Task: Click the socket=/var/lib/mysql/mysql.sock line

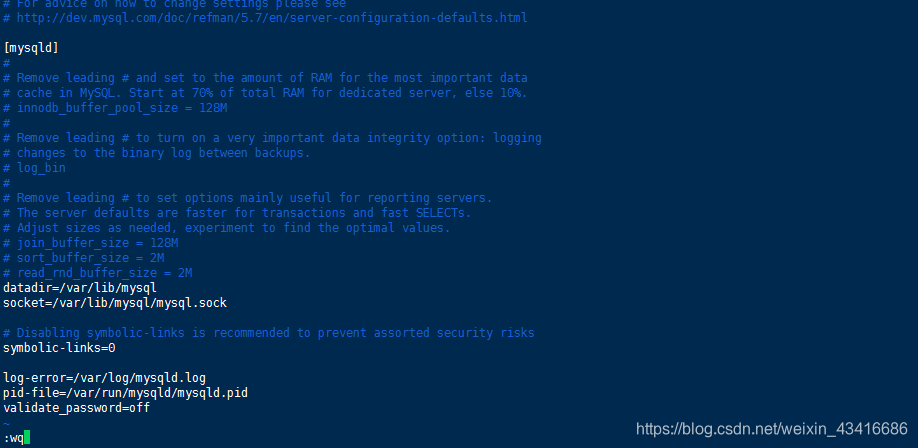Action: (x=115, y=303)
